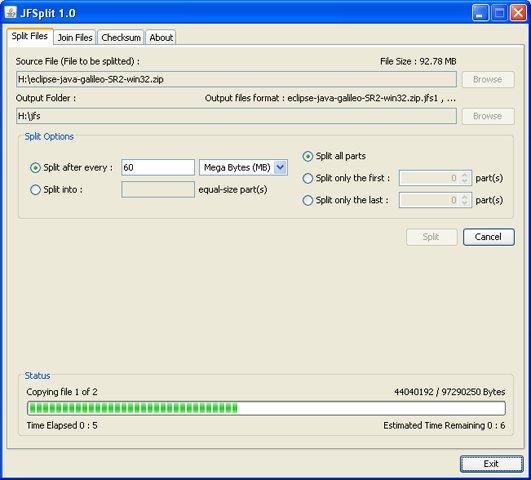This screenshot has height=480, width=531.
Task: Click the Browse button for Source File
Action: (x=488, y=79)
